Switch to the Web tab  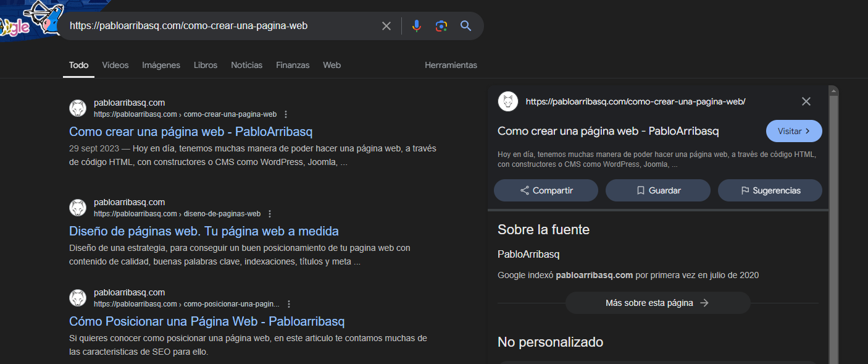point(332,65)
